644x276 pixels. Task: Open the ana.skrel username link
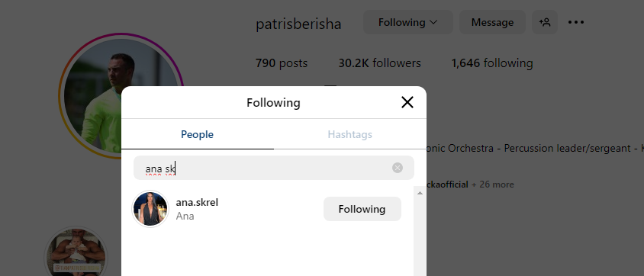pyautogui.click(x=197, y=203)
